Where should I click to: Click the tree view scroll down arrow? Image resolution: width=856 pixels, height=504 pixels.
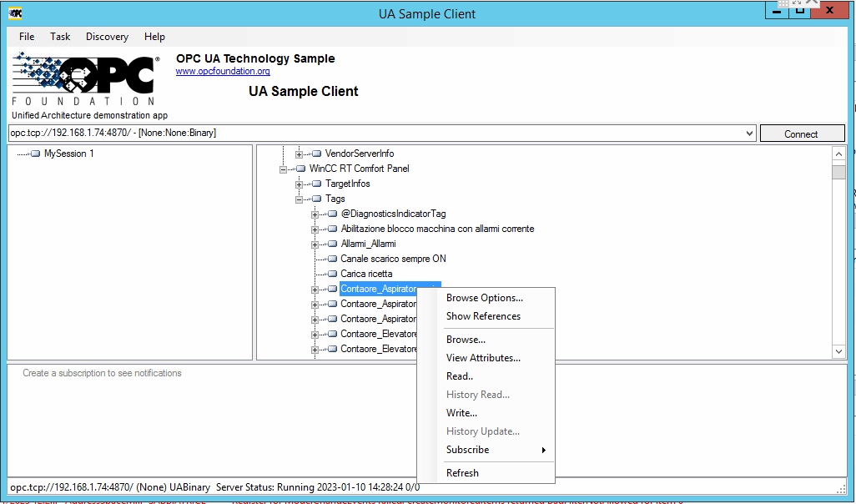click(x=838, y=352)
